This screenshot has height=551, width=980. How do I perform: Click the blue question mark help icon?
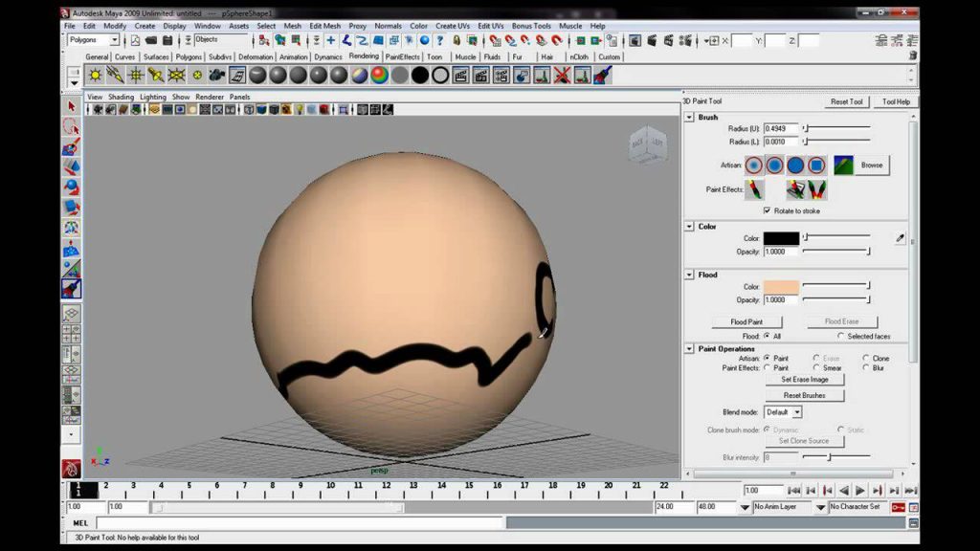[440, 40]
